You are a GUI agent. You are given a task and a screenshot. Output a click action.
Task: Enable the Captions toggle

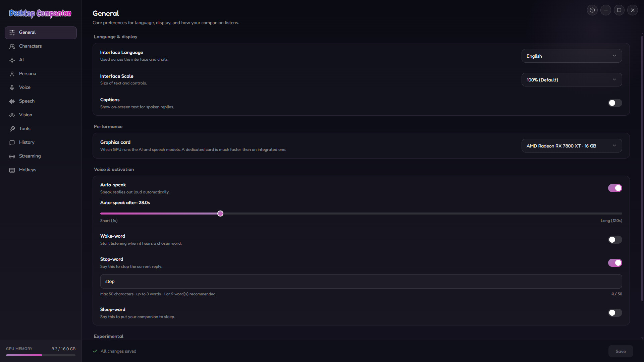tap(615, 103)
